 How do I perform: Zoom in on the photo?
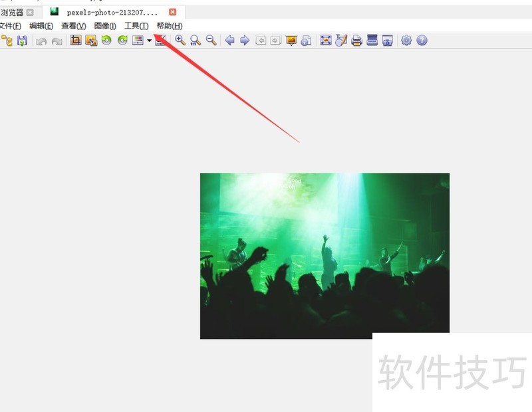[180, 41]
